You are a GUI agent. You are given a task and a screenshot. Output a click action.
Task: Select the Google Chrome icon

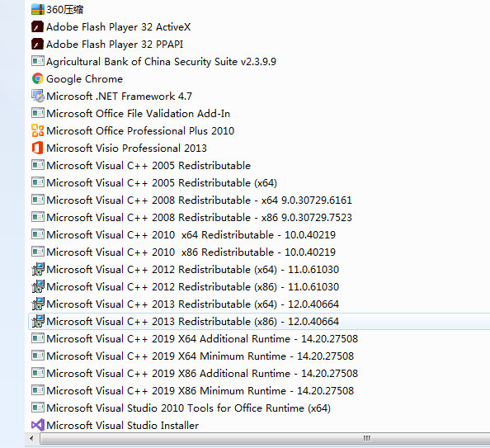click(x=38, y=78)
